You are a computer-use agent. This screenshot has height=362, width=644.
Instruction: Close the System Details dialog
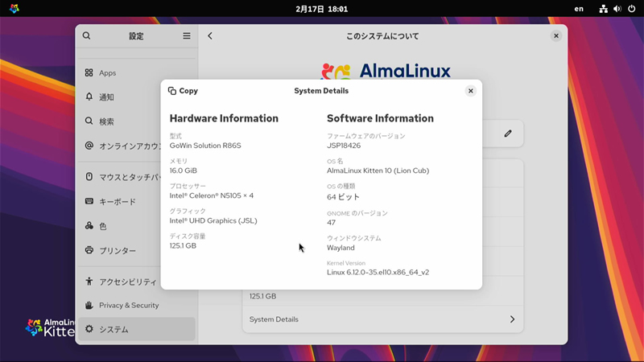(x=470, y=91)
